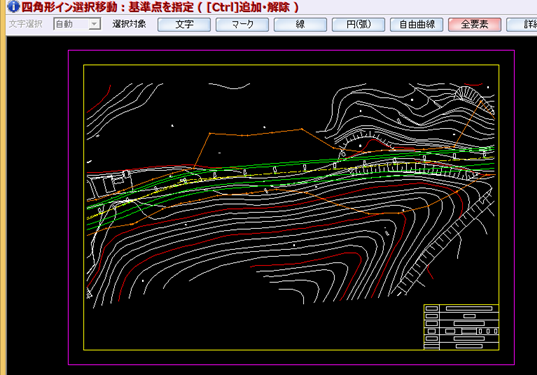Pick the white building outline on left
537x375 pixels.
[x=109, y=184]
